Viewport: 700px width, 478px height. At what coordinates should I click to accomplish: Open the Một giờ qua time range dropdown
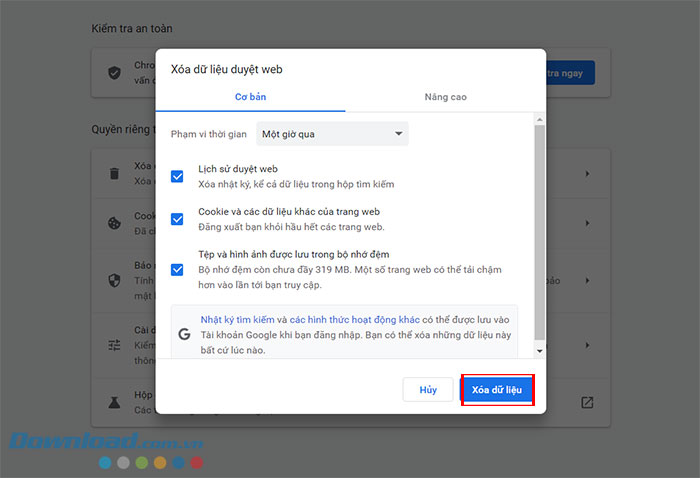click(x=332, y=133)
